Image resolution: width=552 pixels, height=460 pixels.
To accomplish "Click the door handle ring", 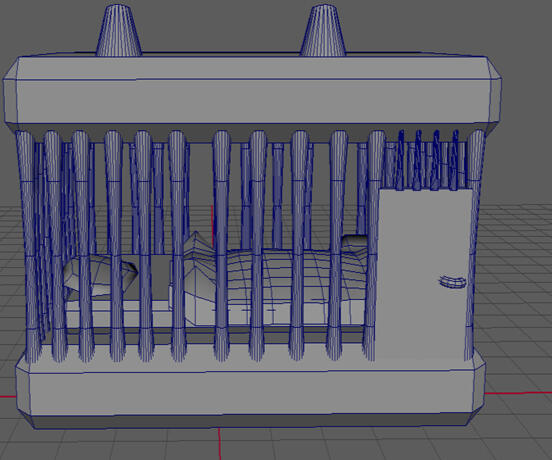I will (x=452, y=282).
